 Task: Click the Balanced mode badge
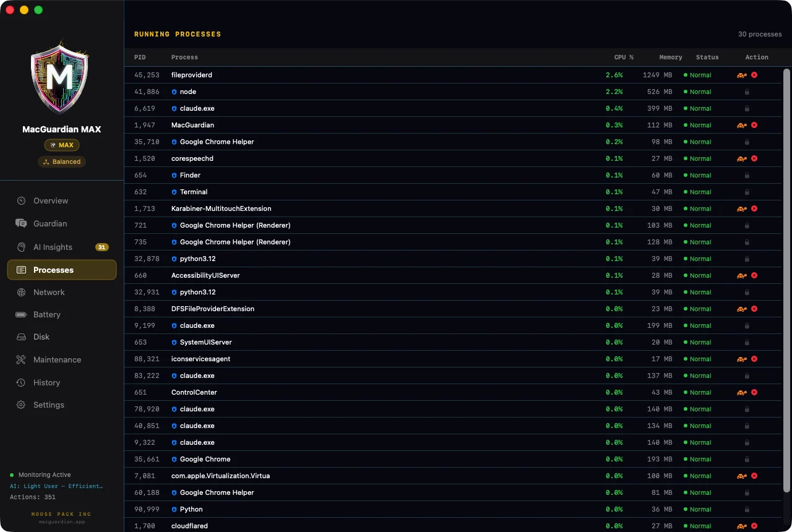point(62,162)
